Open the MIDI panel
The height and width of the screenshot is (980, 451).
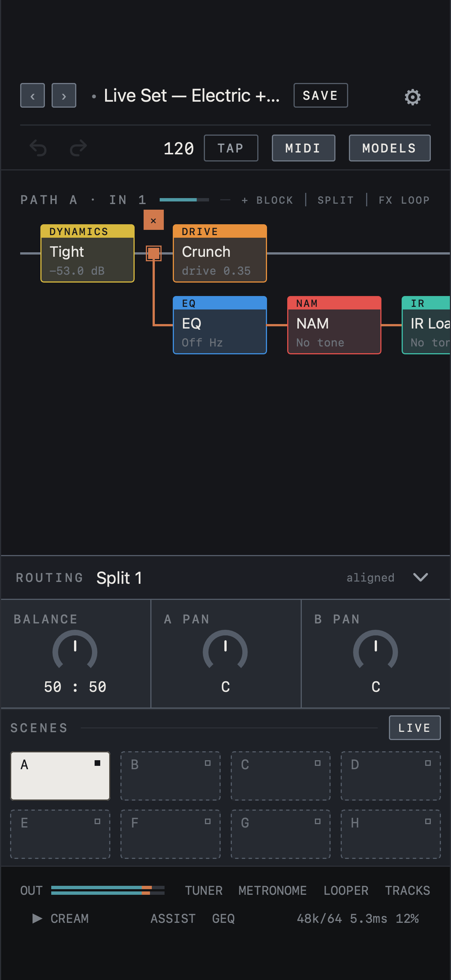303,148
